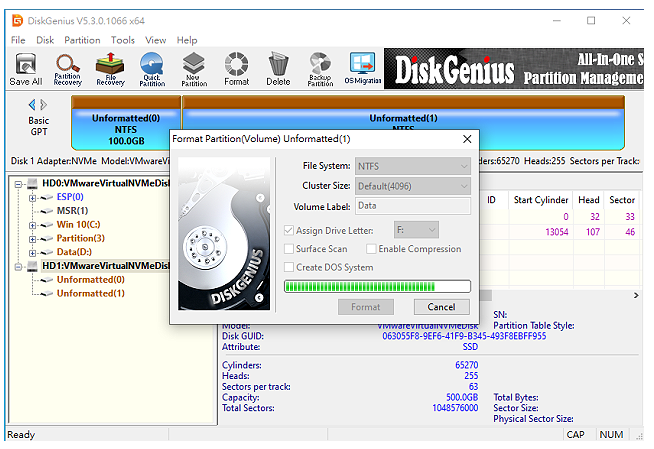This screenshot has width=654, height=449.
Task: Cancel the format operation
Action: (x=442, y=307)
